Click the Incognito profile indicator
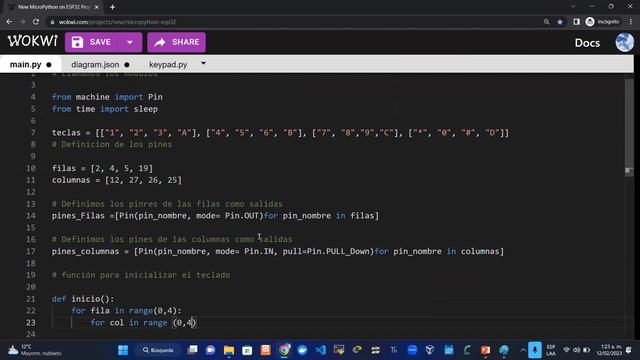The width and height of the screenshot is (640, 360). coord(602,22)
